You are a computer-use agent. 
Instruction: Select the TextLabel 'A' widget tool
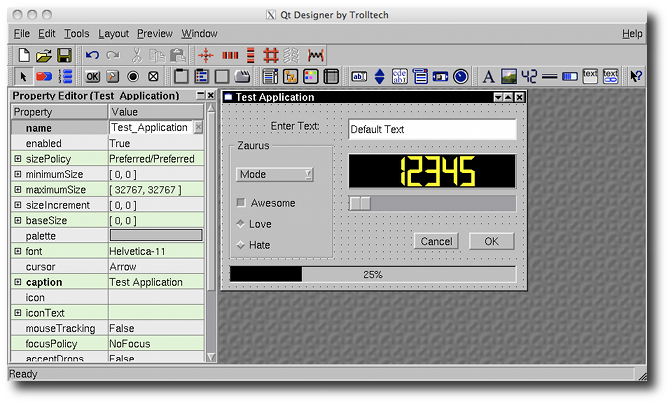tap(488, 76)
